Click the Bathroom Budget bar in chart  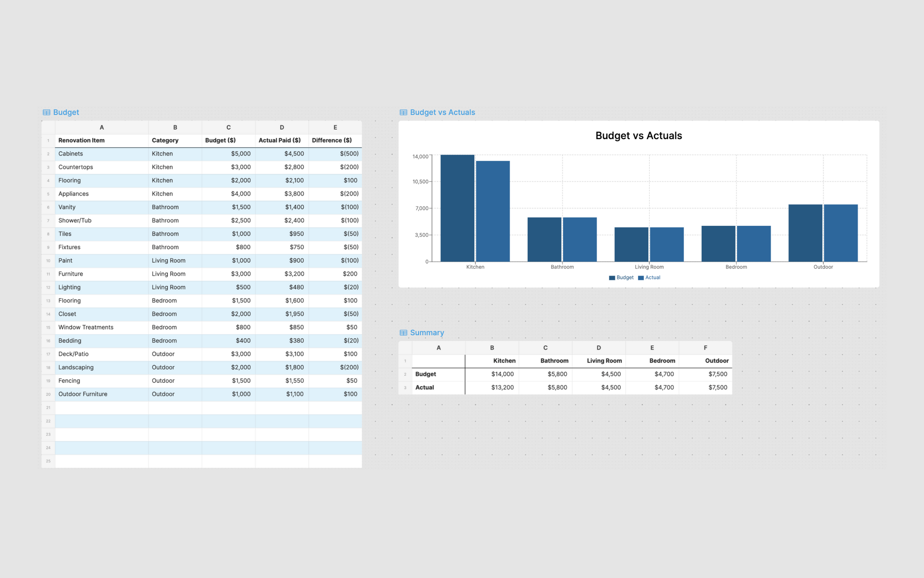point(545,239)
